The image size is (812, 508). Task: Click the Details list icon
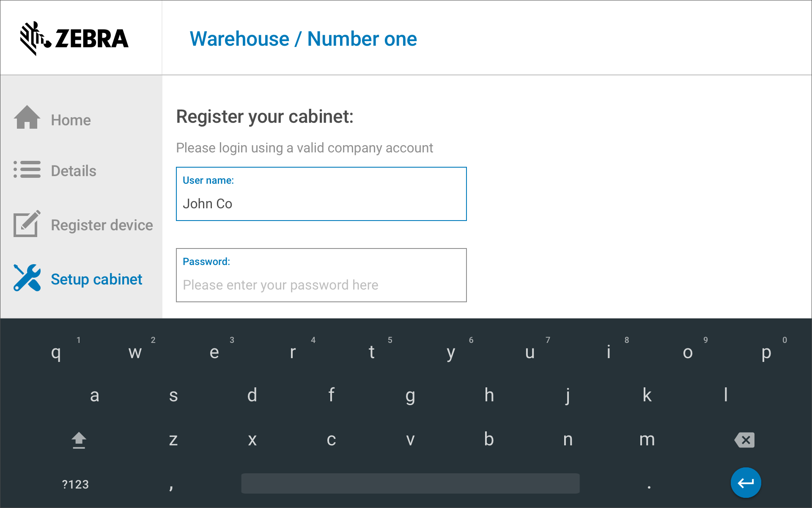[27, 169]
